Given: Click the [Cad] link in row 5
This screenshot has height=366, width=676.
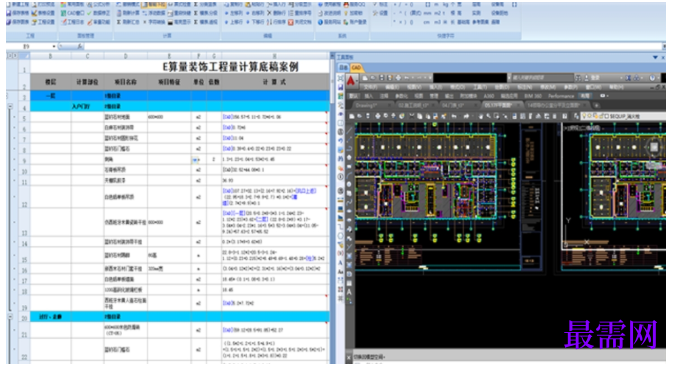Looking at the screenshot, I should (227, 117).
